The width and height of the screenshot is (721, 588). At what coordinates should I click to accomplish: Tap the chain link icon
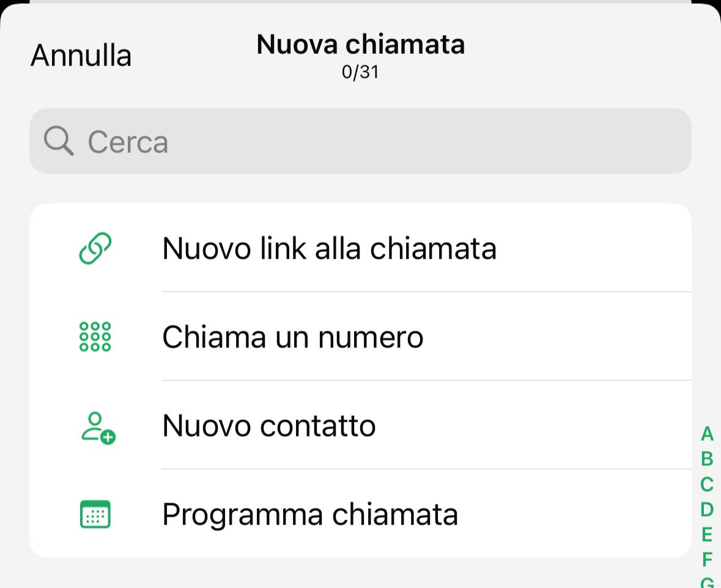[x=95, y=248]
